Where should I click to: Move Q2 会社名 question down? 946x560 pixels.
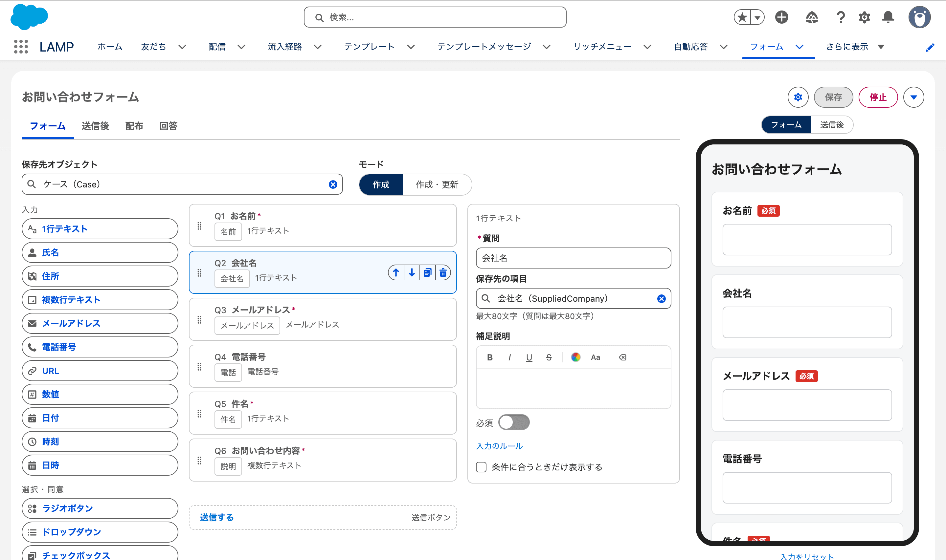pyautogui.click(x=412, y=272)
